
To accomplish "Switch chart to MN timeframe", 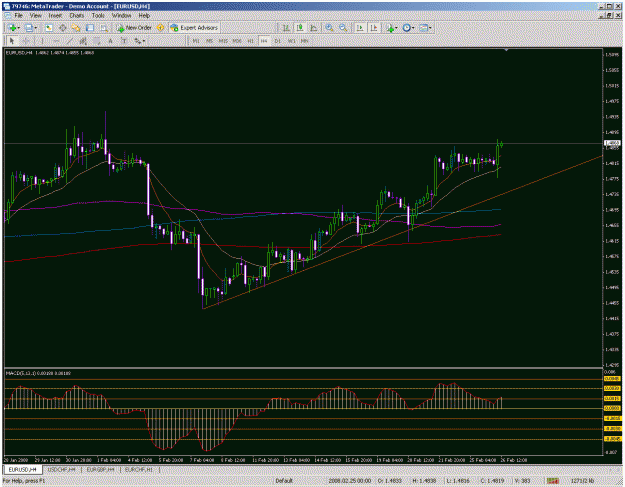I will 305,41.
